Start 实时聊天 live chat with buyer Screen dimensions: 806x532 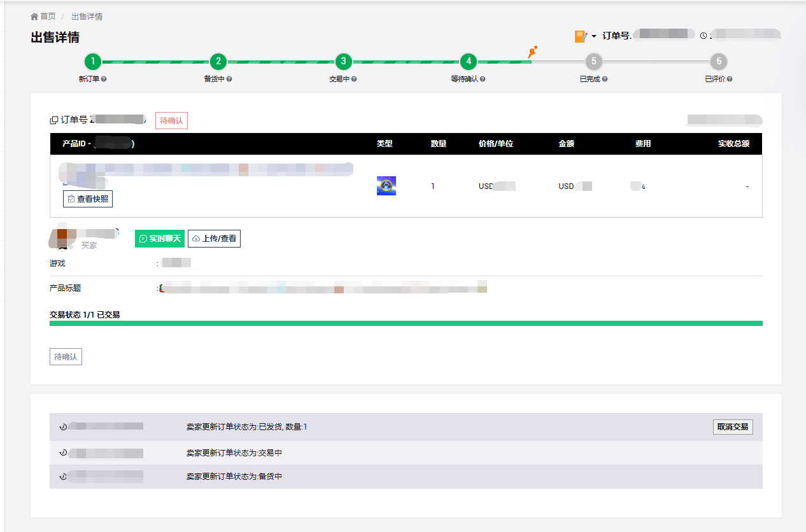[160, 239]
